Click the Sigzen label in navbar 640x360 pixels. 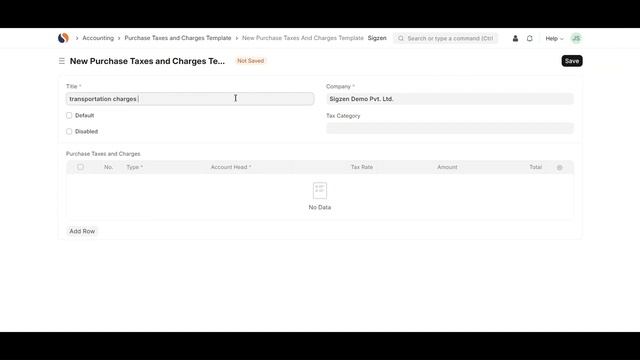[x=377, y=38]
